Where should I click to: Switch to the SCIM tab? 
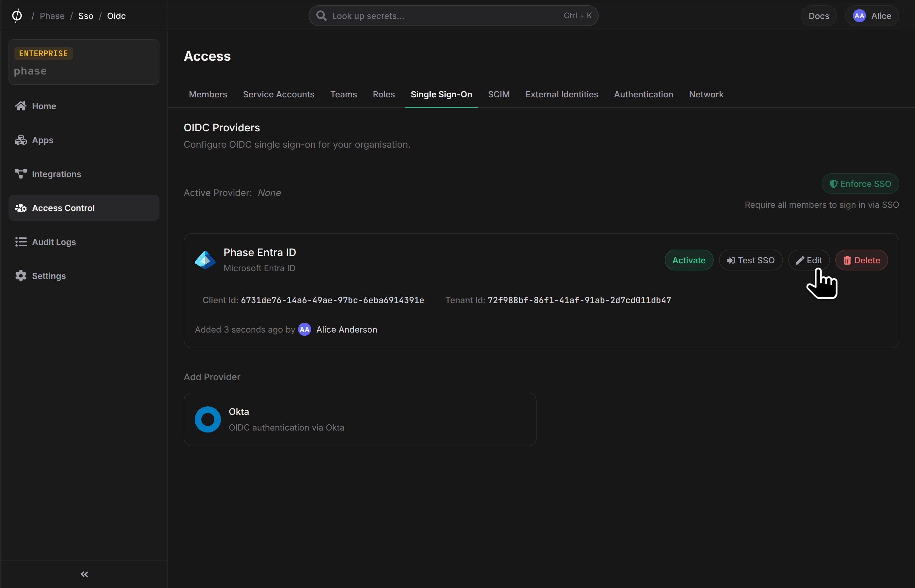coord(498,94)
